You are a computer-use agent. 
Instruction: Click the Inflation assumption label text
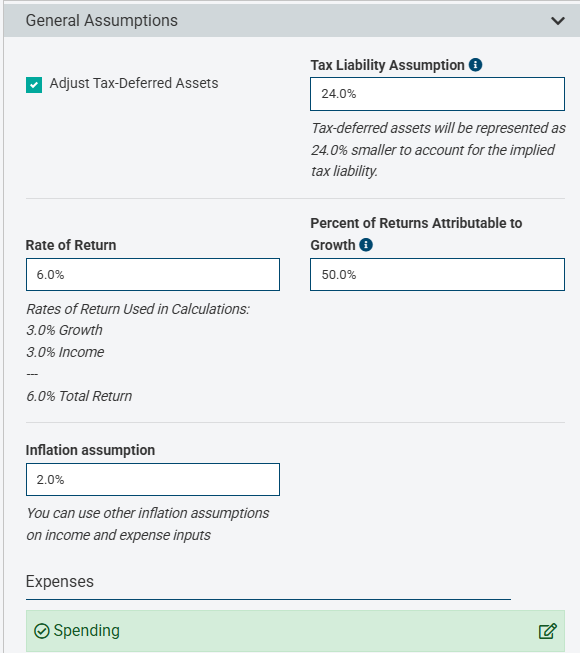tap(90, 450)
